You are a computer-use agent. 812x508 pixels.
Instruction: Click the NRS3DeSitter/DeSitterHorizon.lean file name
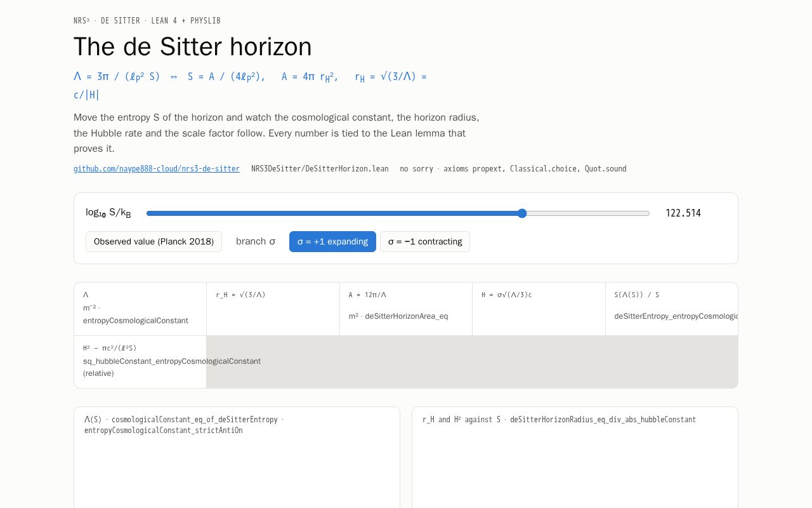320,169
